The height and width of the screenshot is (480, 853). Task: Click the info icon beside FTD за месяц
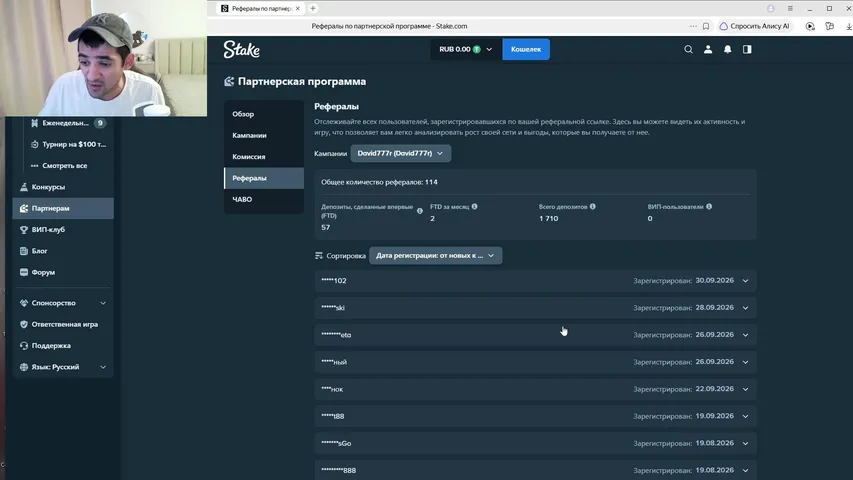474,207
